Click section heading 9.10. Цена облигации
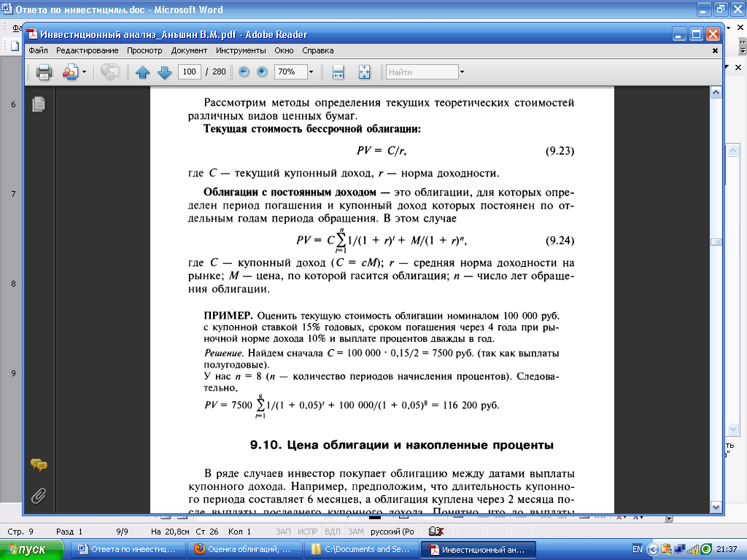Viewport: 747px width, 560px height. [x=402, y=446]
